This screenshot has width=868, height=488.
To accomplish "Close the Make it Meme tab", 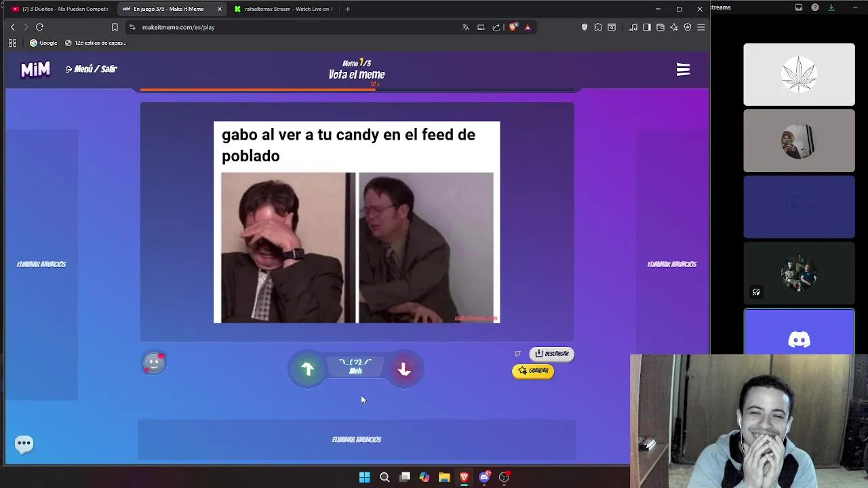I will pyautogui.click(x=220, y=9).
